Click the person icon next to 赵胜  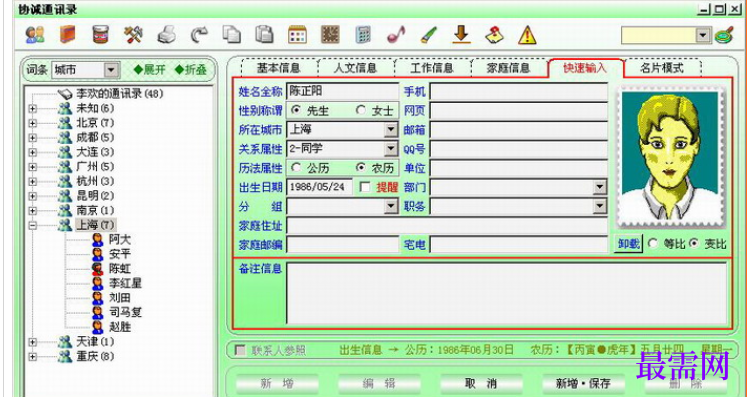click(98, 327)
